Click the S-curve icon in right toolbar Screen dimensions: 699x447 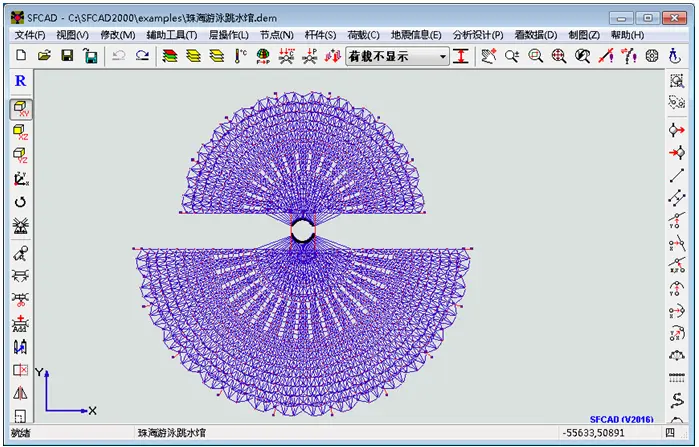point(677,400)
